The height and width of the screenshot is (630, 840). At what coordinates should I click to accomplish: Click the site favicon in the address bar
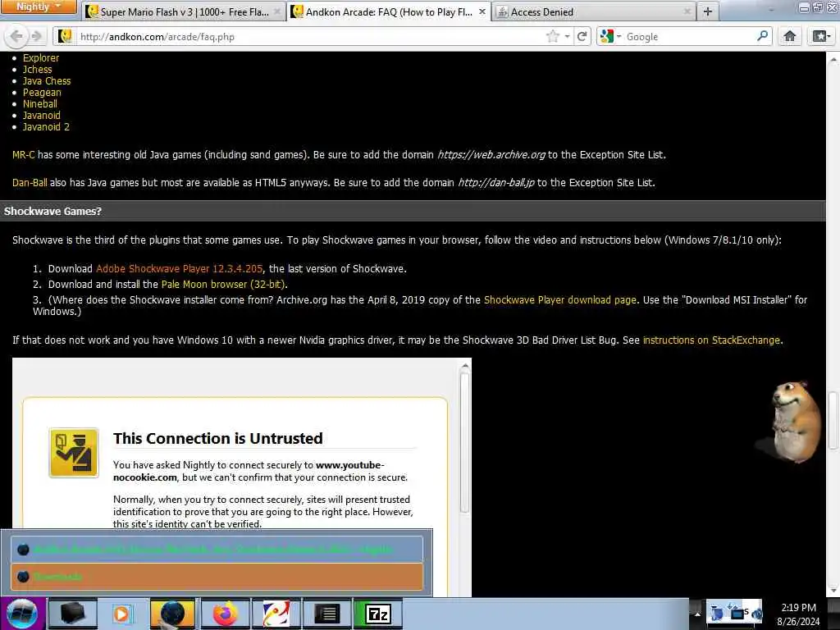pyautogui.click(x=66, y=36)
